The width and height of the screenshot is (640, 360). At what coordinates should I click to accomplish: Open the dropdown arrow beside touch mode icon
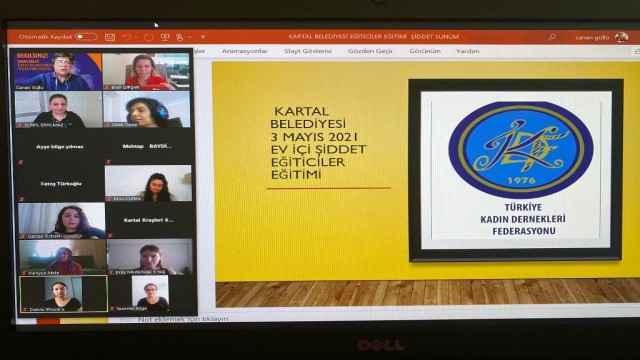[190, 37]
